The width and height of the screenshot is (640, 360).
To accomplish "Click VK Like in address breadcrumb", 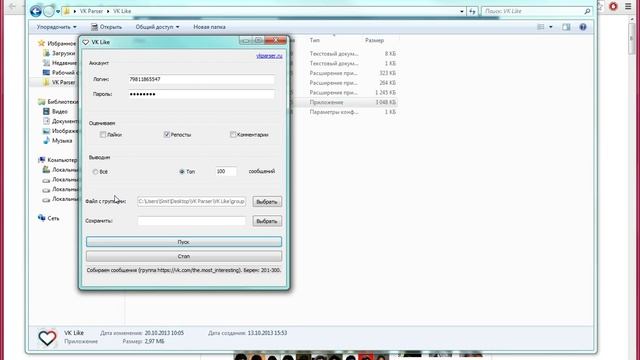I will tap(122, 11).
